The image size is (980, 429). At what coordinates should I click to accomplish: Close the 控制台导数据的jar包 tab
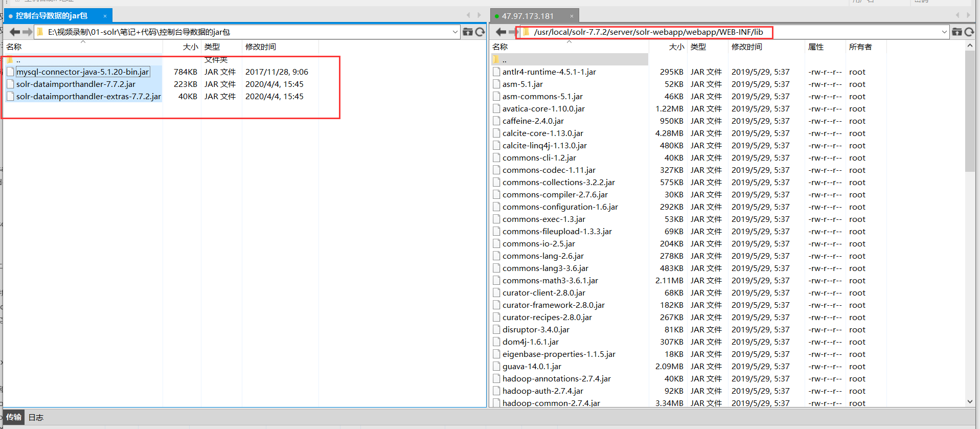click(x=105, y=16)
